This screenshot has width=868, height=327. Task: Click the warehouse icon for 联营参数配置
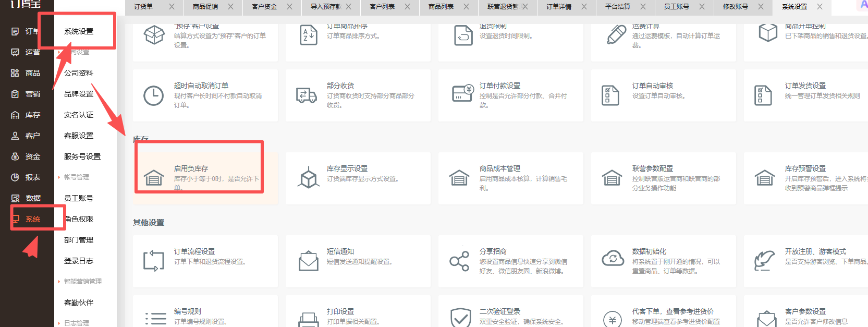pos(612,178)
